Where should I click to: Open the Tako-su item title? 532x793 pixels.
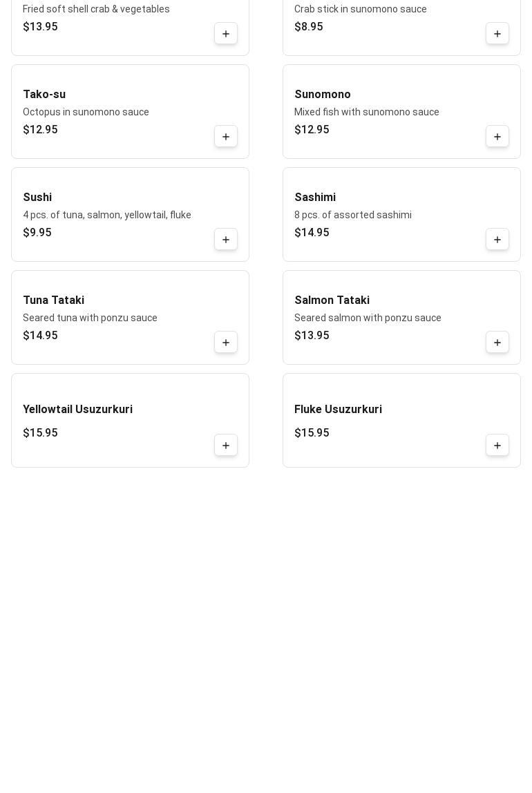tap(44, 95)
